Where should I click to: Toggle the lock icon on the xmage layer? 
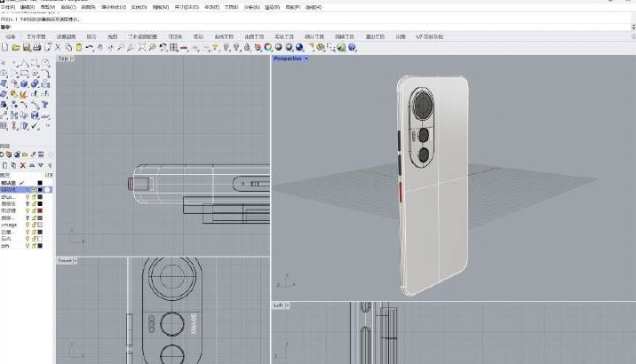pyautogui.click(x=34, y=225)
